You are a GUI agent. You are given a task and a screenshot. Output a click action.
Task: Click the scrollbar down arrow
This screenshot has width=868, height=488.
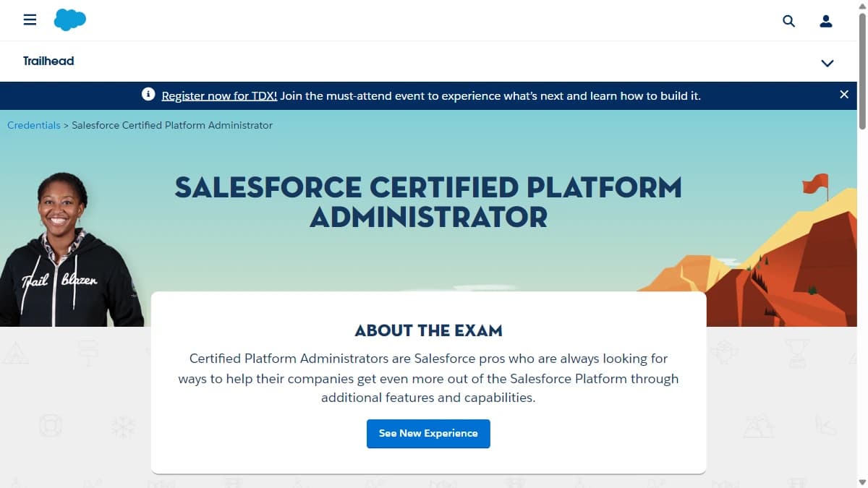click(x=862, y=482)
